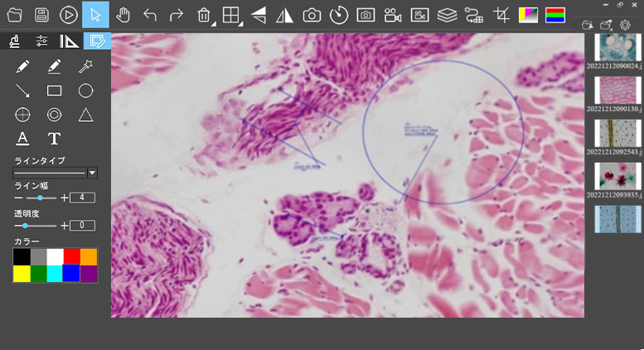The height and width of the screenshot is (350, 644).
Task: Activate the hand pan tool
Action: click(123, 15)
